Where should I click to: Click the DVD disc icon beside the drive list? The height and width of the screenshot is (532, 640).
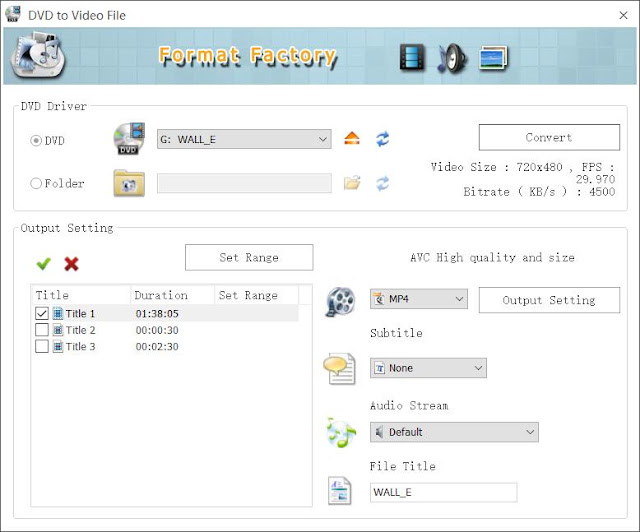(129, 138)
